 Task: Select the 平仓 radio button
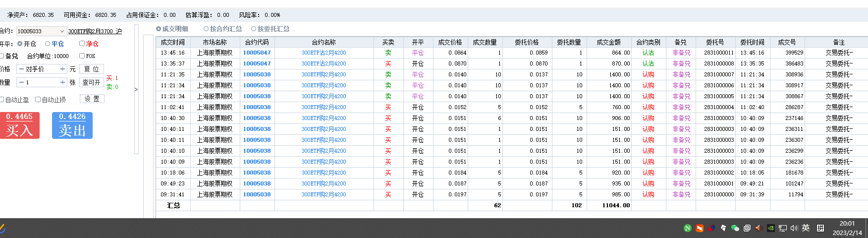pos(48,44)
